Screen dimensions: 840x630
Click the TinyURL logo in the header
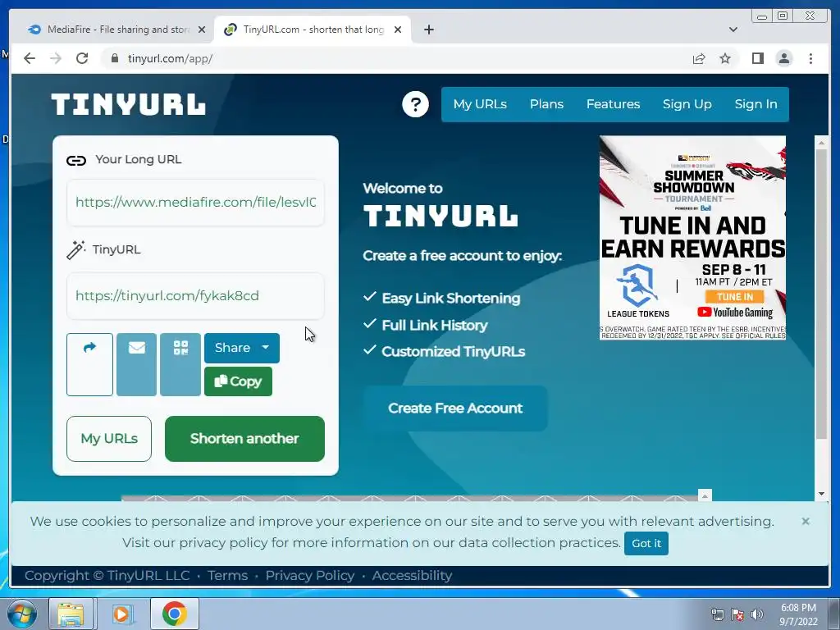128,104
